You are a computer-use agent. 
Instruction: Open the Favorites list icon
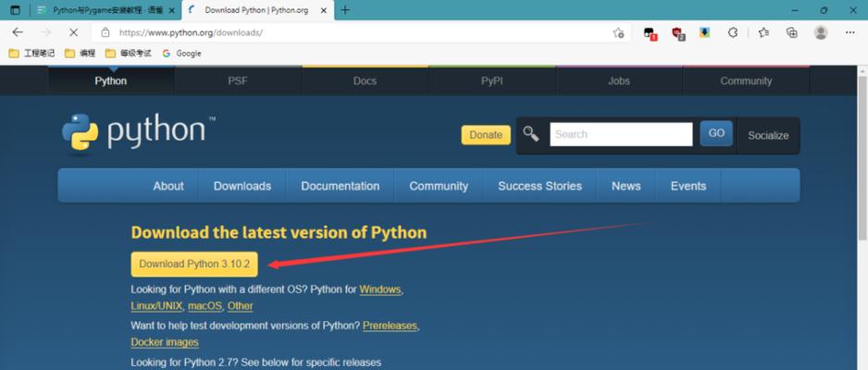pyautogui.click(x=764, y=32)
